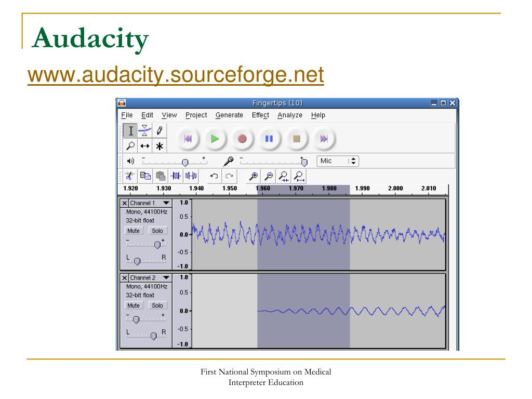Close Channel 1 track with X

(125, 203)
